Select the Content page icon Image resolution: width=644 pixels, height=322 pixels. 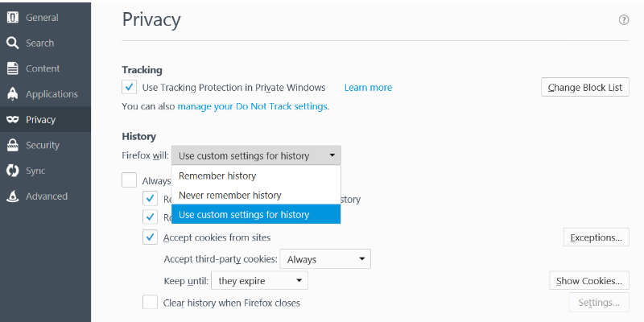[13, 68]
